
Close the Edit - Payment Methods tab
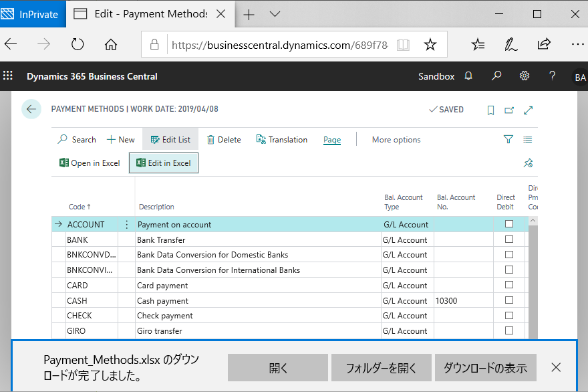tap(221, 14)
